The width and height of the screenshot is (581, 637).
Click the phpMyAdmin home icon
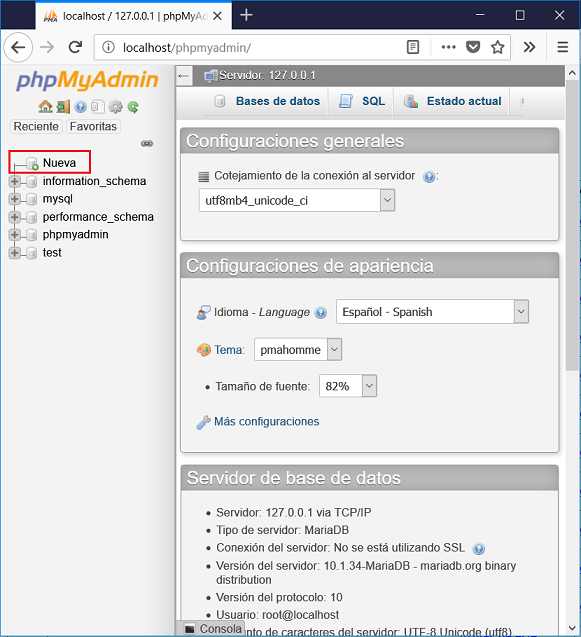click(45, 107)
